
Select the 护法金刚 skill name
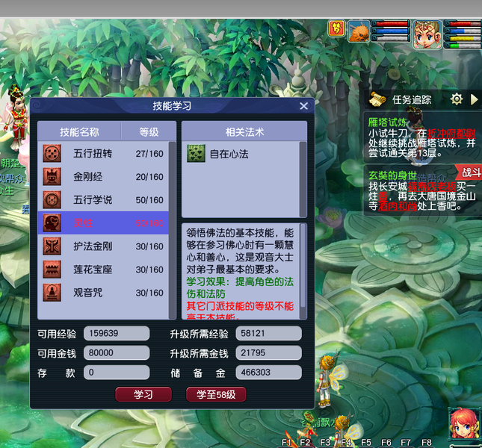[93, 246]
